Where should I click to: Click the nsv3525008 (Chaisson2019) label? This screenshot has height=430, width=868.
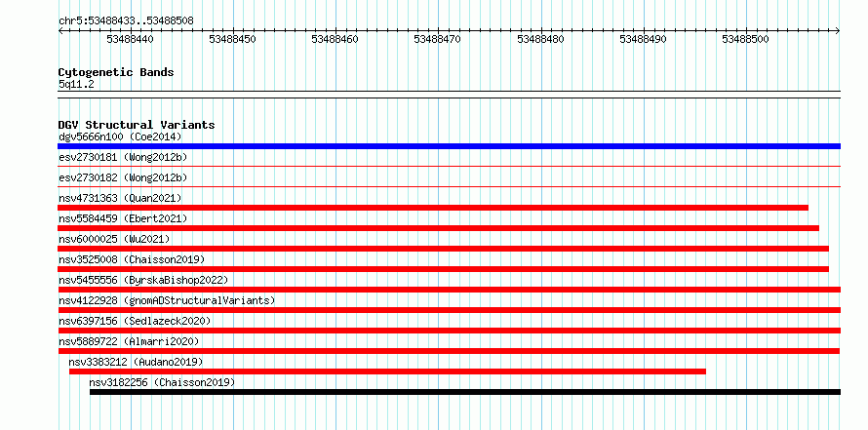tap(132, 259)
